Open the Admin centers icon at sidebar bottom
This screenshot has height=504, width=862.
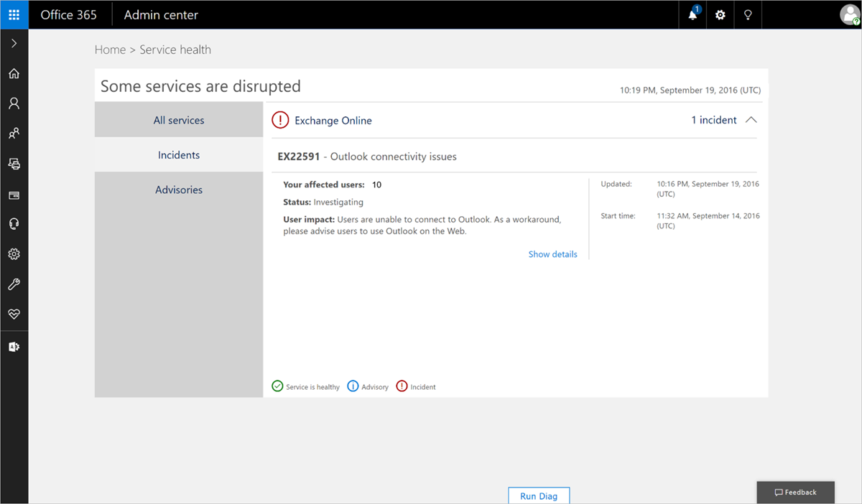[x=14, y=346]
